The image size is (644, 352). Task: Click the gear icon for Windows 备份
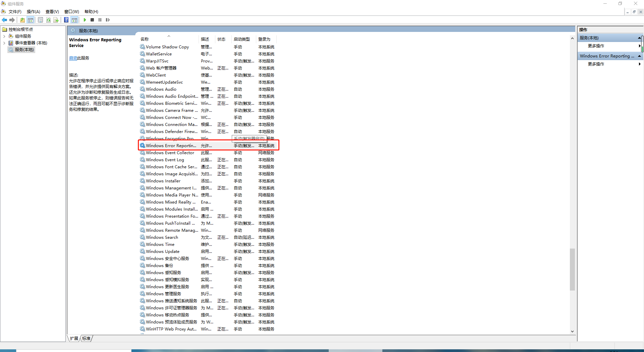click(143, 265)
